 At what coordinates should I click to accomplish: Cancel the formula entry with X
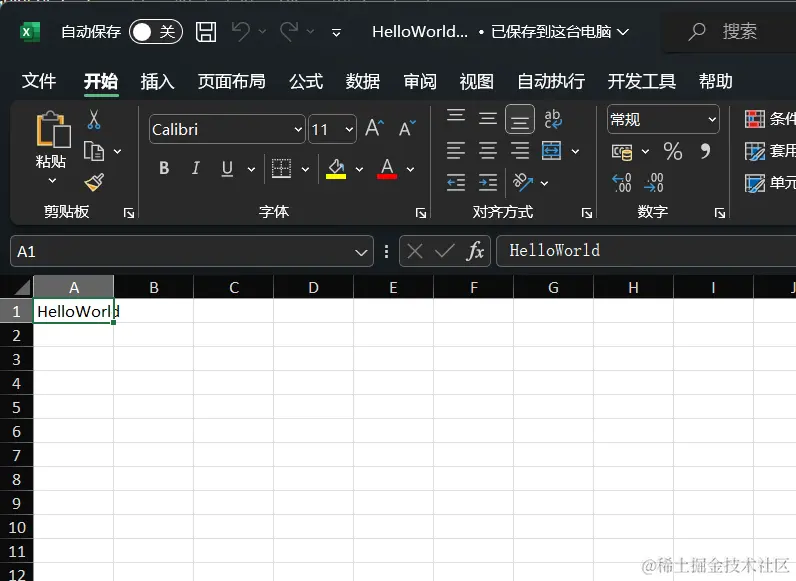(x=415, y=251)
